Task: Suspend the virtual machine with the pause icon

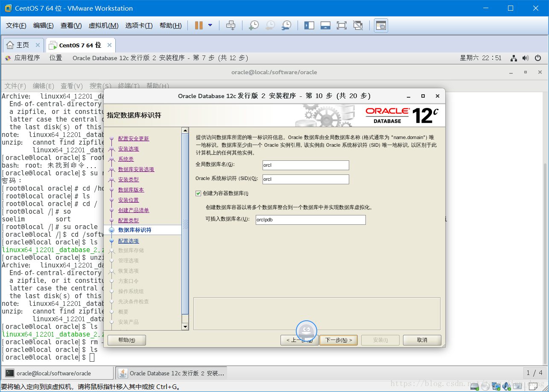Action: coord(199,26)
